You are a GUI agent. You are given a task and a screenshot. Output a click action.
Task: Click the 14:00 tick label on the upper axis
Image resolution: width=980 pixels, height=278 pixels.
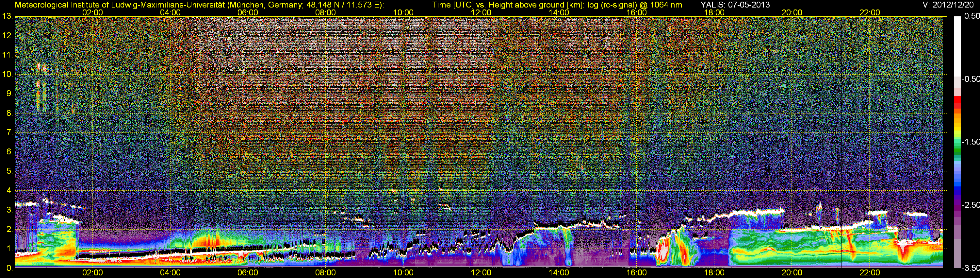pos(559,12)
